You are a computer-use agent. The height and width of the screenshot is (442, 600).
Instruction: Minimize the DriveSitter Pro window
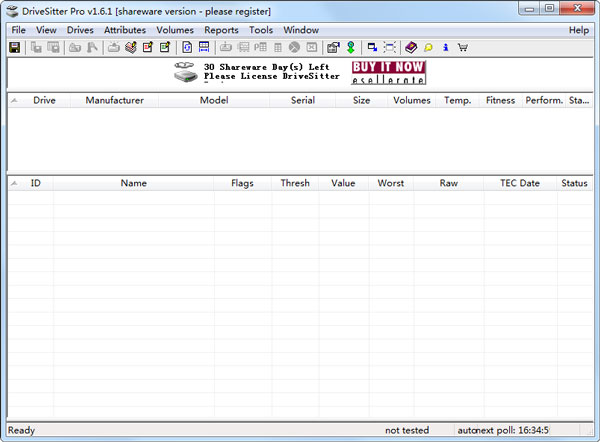529,8
